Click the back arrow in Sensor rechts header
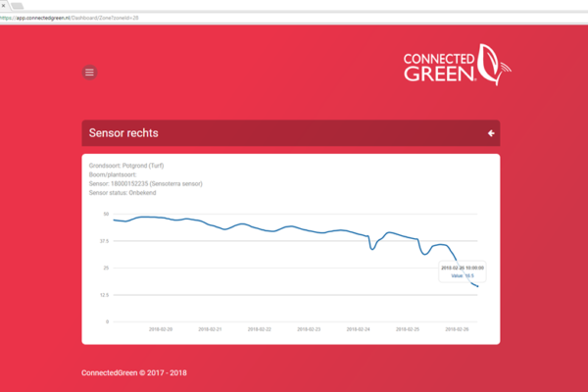The height and width of the screenshot is (392, 588). pos(491,133)
